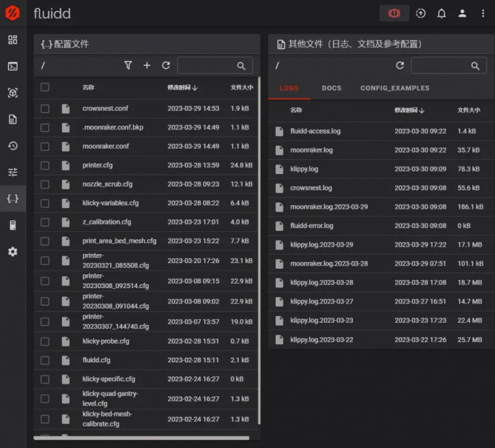The width and height of the screenshot is (495, 448).
Task: Refresh the other files list
Action: click(400, 66)
